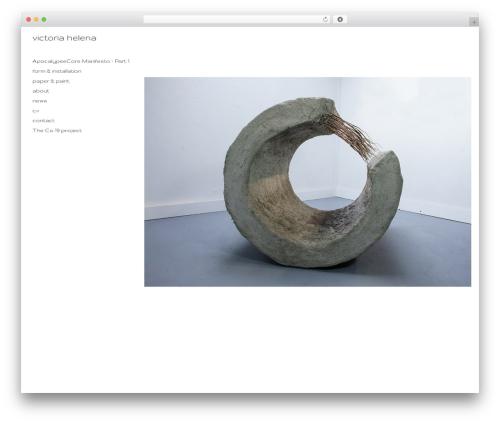Open the about page

(x=41, y=91)
